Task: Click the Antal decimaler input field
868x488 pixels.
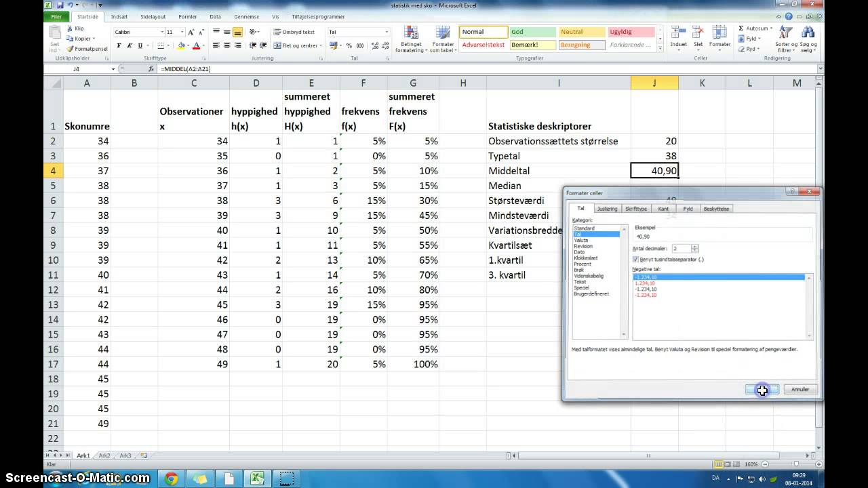Action: (x=680, y=249)
